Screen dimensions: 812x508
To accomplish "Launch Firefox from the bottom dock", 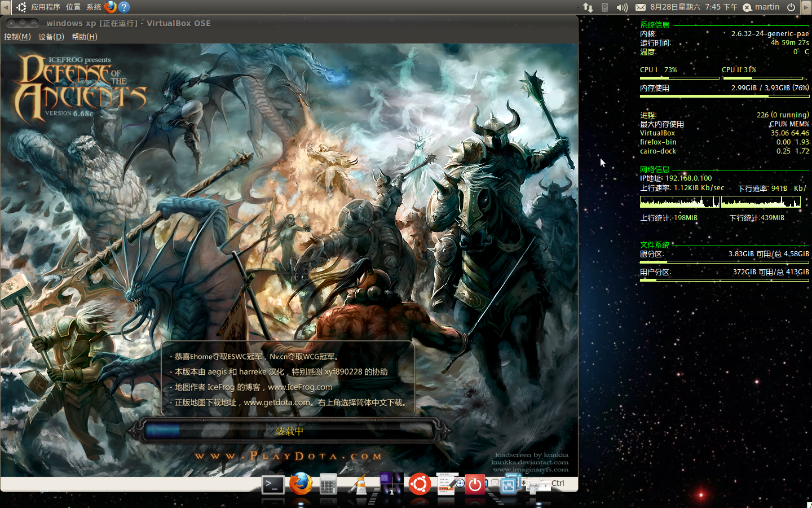I will [x=301, y=484].
